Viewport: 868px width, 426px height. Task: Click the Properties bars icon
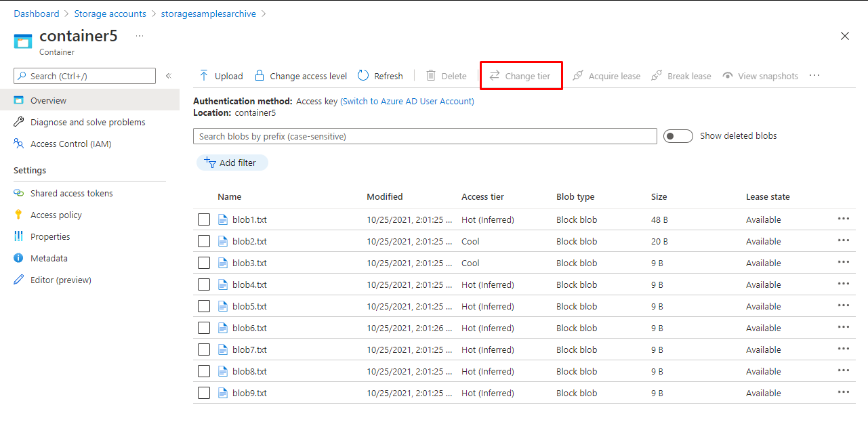pyautogui.click(x=18, y=236)
